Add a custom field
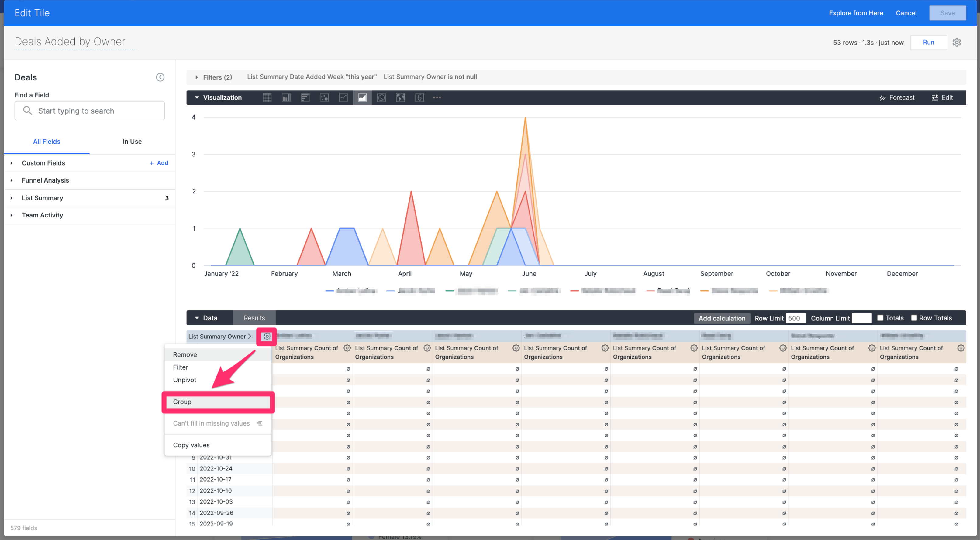980x540 pixels. tap(159, 163)
